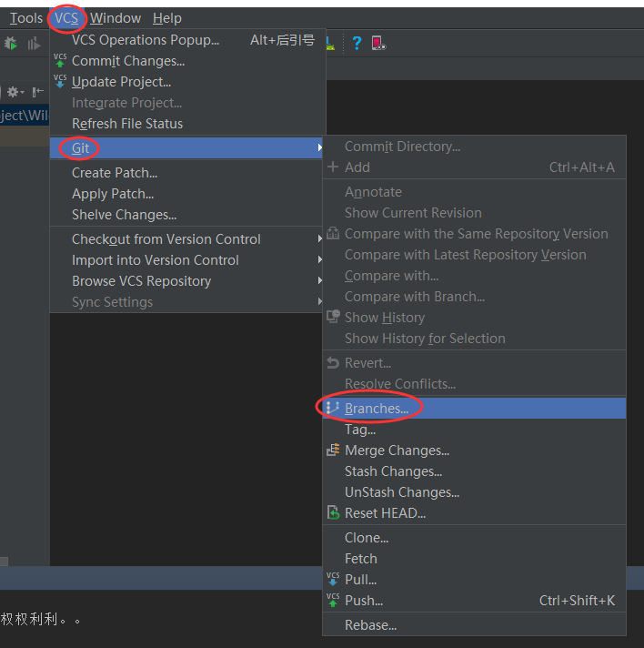
Task: Select Push in Git submenu
Action: 474,601
